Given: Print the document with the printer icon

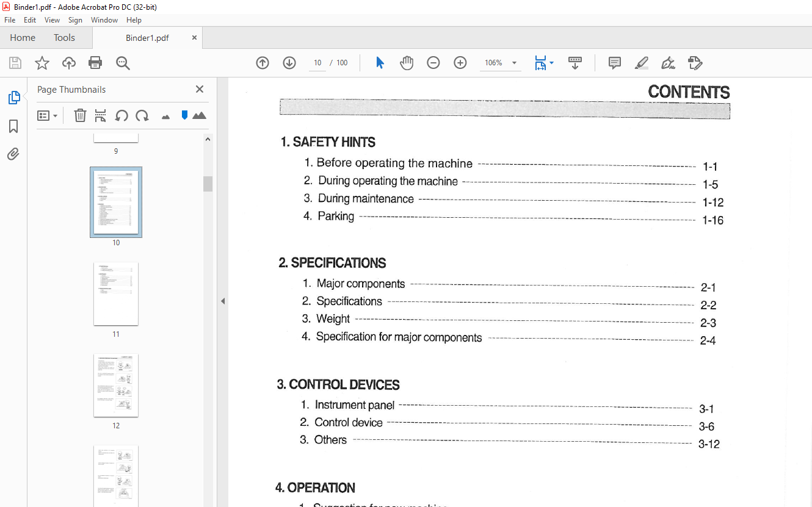Looking at the screenshot, I should (95, 63).
